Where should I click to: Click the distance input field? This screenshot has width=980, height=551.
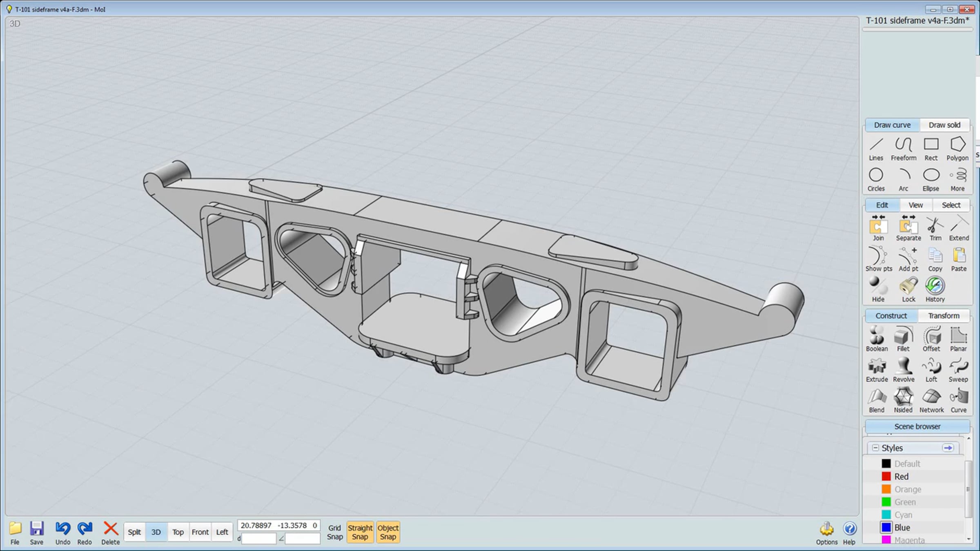[x=259, y=539]
